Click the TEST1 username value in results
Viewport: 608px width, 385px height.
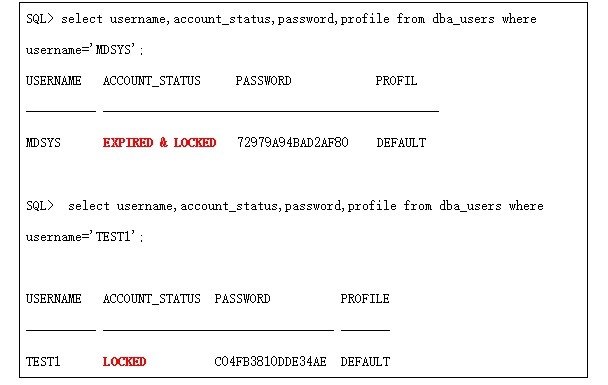(x=43, y=362)
